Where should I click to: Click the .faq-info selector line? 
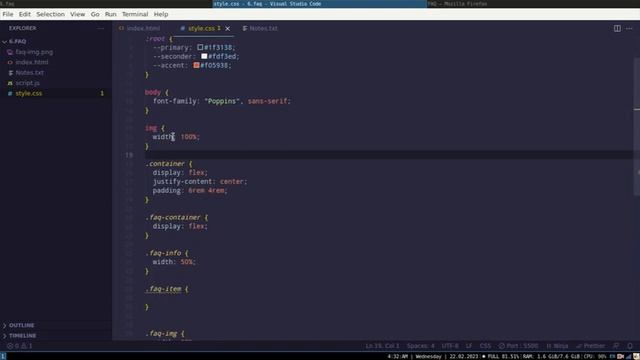tap(167, 253)
